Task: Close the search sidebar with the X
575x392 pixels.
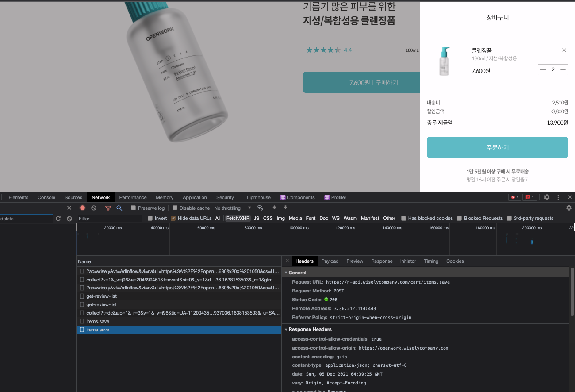Action: (x=69, y=208)
